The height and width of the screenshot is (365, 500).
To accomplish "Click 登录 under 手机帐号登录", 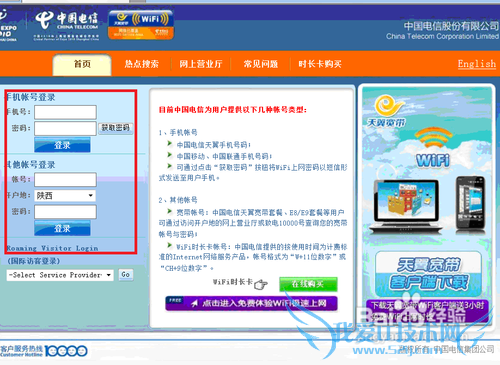I will pos(62,145).
